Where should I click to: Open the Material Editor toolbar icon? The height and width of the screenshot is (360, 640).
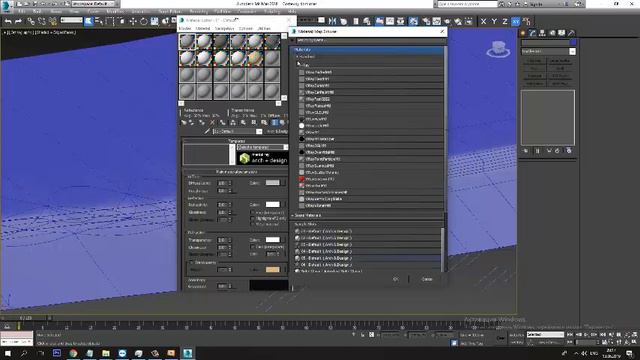pos(413,21)
